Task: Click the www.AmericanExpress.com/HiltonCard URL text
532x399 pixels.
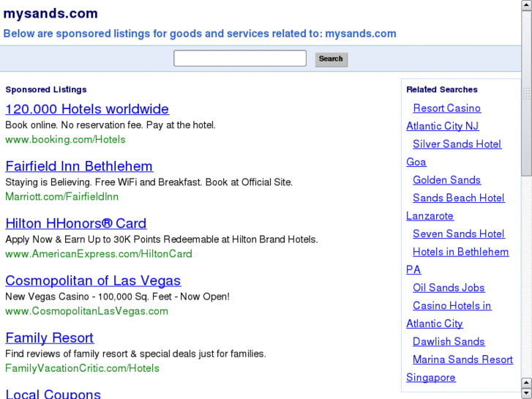Action: (x=99, y=253)
